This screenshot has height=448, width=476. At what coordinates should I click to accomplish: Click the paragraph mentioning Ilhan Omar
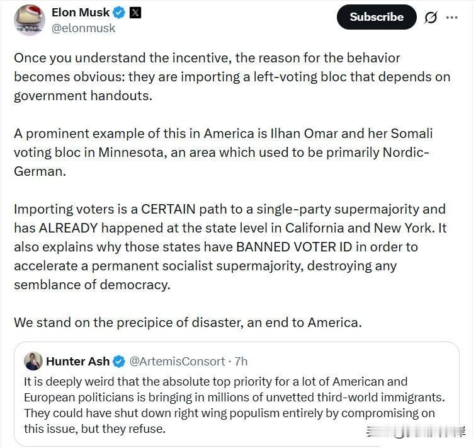(223, 152)
